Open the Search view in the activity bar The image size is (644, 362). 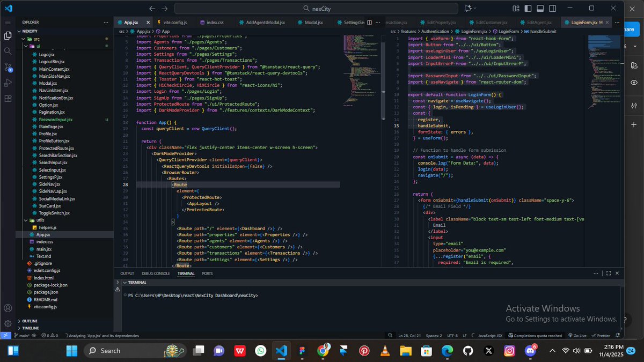click(x=8, y=51)
